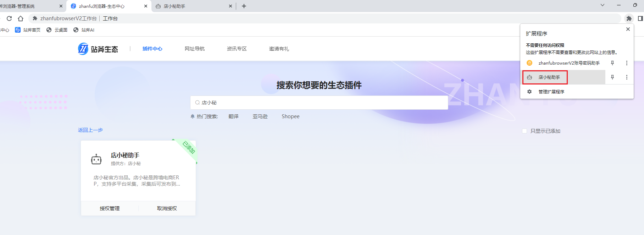Open the 站斧AI bookmark
The width and height of the screenshot is (644, 235).
pos(84,30)
